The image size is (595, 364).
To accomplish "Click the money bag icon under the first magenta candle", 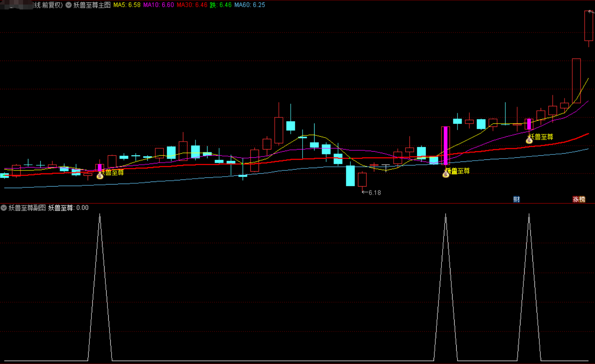I will [100, 176].
